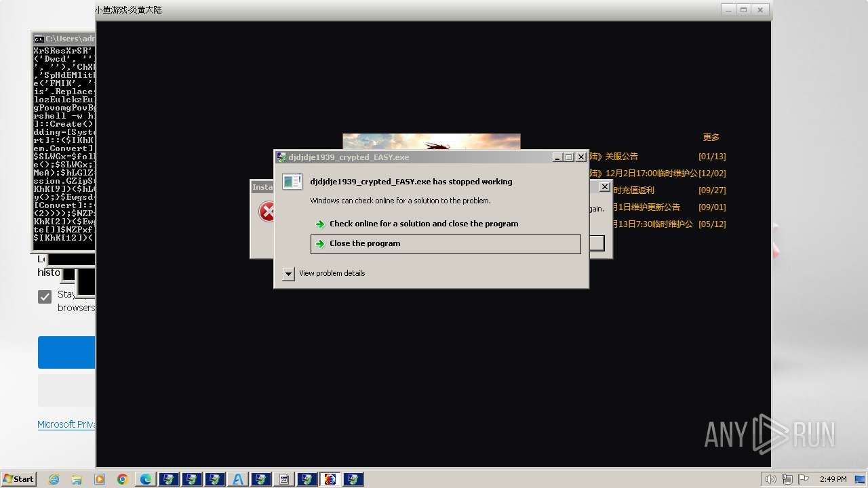Close the 小鱼游戏·炎黄大陆 game window

760,10
